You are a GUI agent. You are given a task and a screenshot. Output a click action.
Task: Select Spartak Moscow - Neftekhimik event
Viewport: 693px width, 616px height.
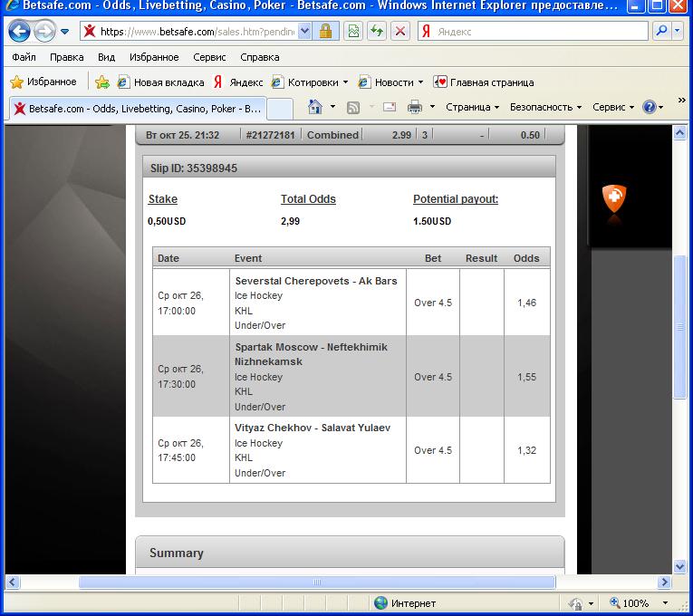pyautogui.click(x=311, y=354)
